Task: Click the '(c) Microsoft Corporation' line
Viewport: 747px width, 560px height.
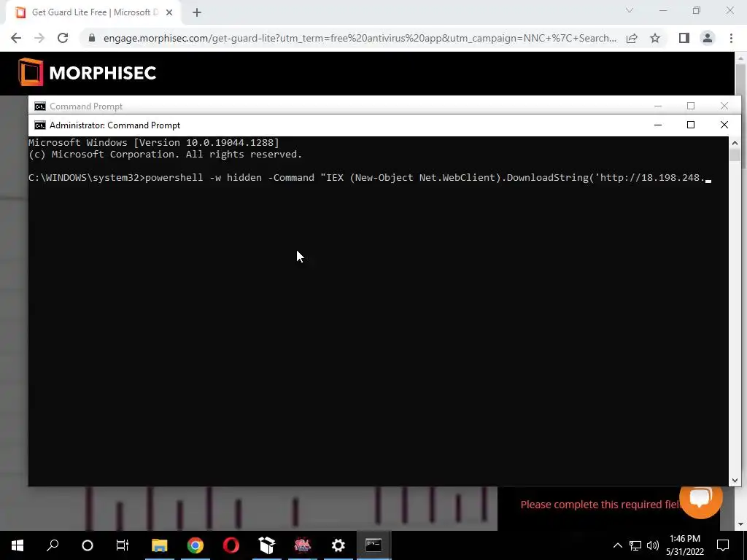Action: [x=166, y=155]
